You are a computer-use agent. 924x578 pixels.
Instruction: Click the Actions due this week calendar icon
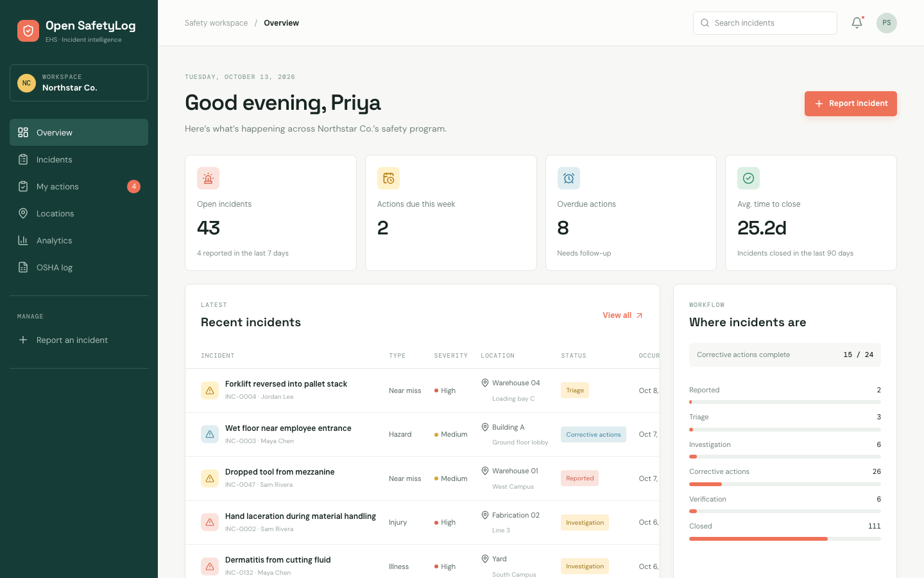click(x=388, y=179)
